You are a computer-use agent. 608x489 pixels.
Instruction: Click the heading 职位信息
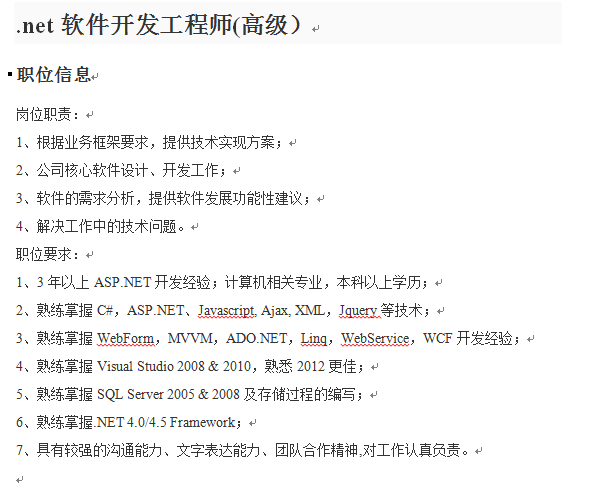pos(53,74)
